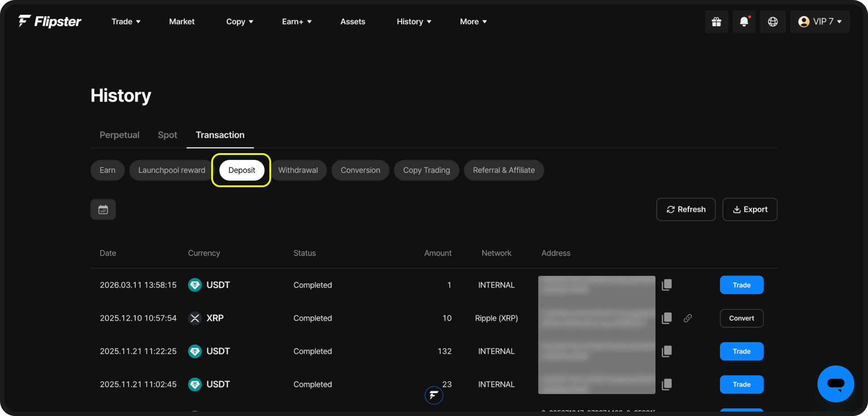Viewport: 868px width, 416px height.
Task: Filter by Launchpool reward
Action: (171, 170)
